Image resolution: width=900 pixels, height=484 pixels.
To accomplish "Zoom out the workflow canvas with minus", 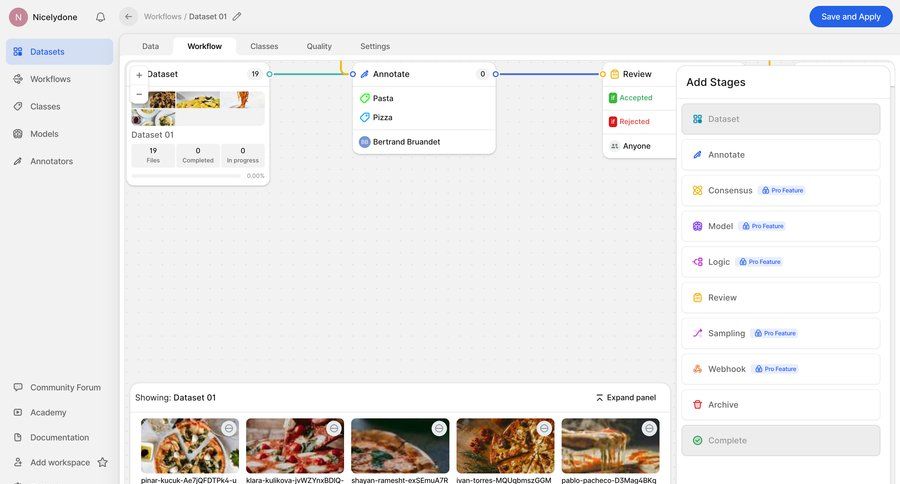I will [139, 94].
